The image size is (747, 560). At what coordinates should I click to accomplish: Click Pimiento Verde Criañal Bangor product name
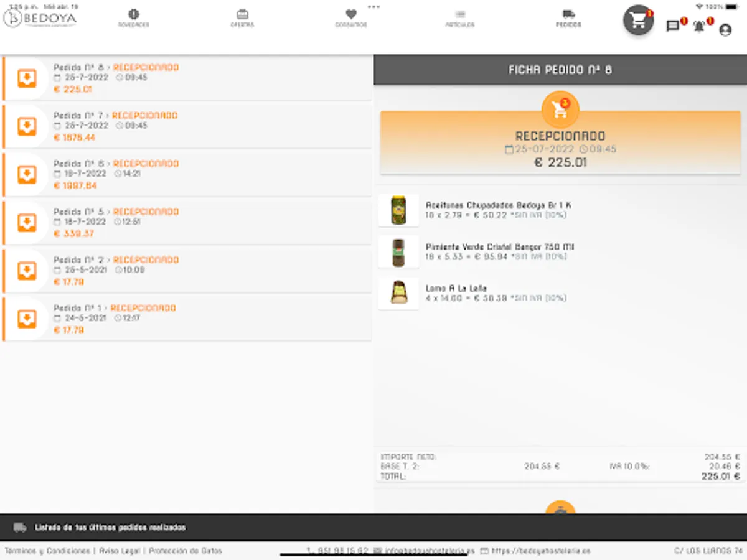tap(500, 246)
